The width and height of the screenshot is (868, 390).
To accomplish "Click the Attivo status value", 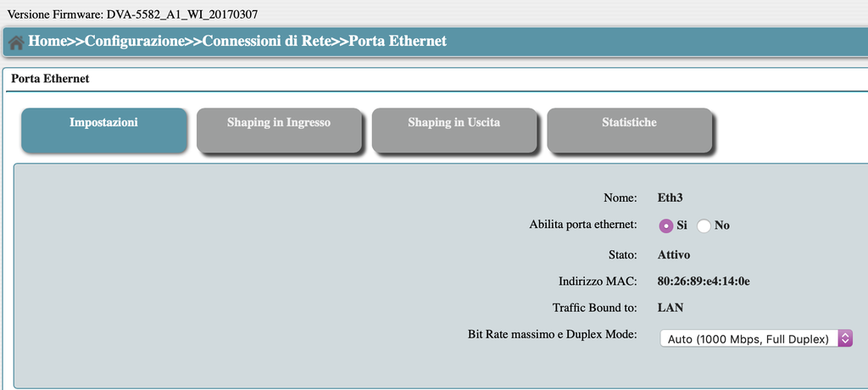I will (674, 255).
